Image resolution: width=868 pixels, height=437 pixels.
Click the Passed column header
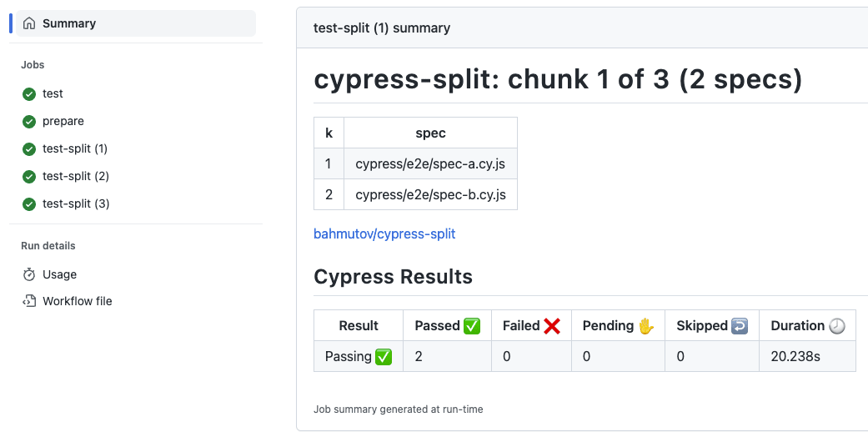tap(447, 326)
